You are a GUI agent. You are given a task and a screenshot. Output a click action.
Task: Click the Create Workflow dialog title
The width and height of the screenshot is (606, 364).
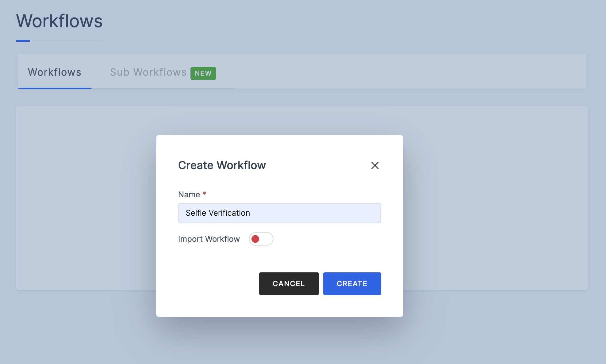[x=222, y=165]
